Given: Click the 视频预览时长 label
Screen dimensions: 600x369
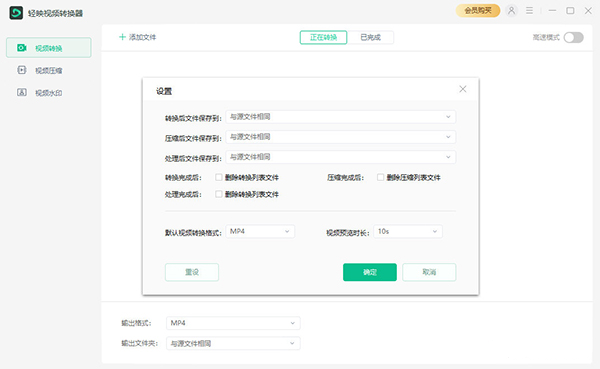Looking at the screenshot, I should 348,233.
